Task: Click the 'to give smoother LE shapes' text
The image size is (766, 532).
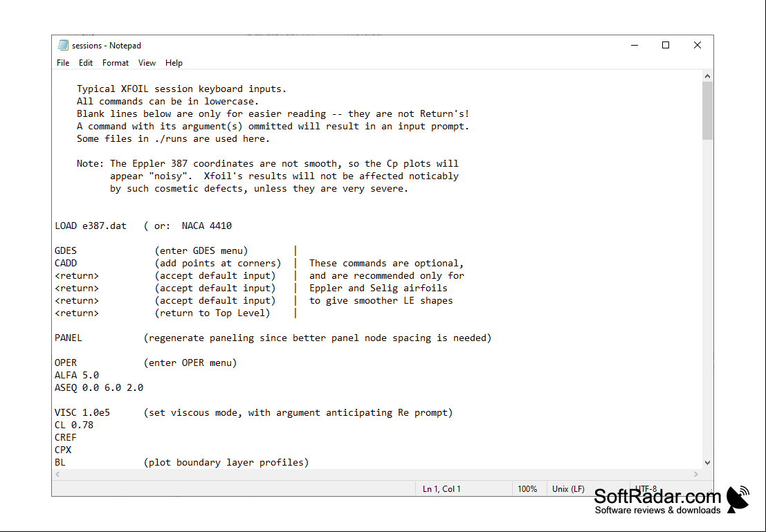Action: pyautogui.click(x=381, y=301)
